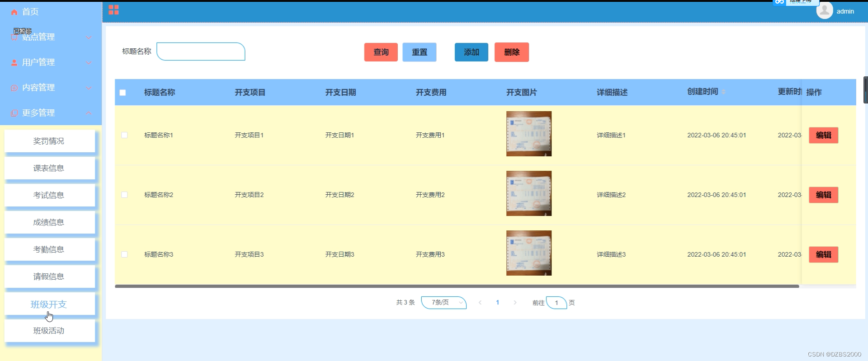
Task: Focus the 标题名称 search input
Action: point(201,52)
